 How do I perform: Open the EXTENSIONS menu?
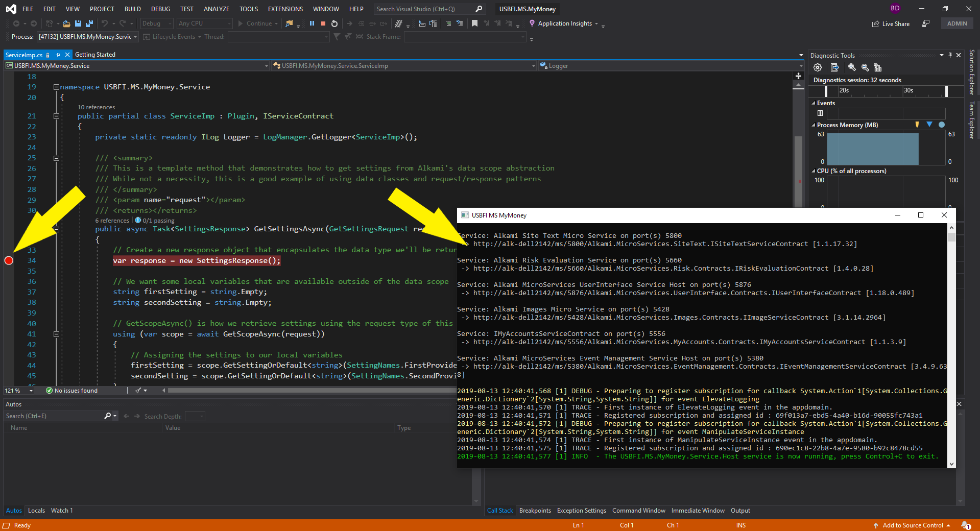pyautogui.click(x=285, y=9)
